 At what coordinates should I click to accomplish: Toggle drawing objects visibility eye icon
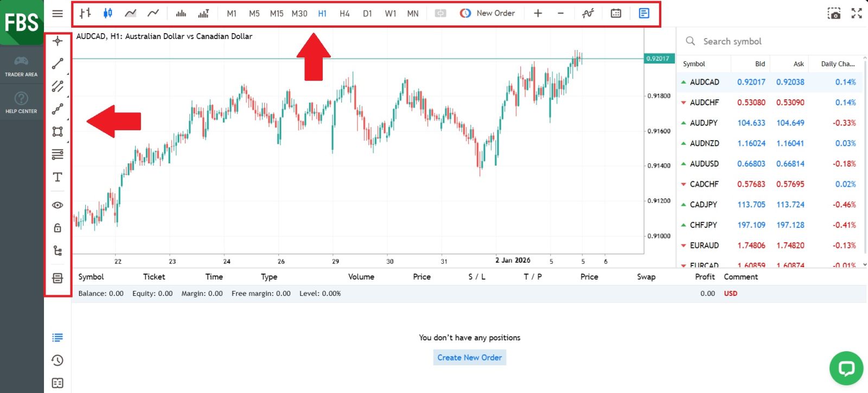pos(58,205)
